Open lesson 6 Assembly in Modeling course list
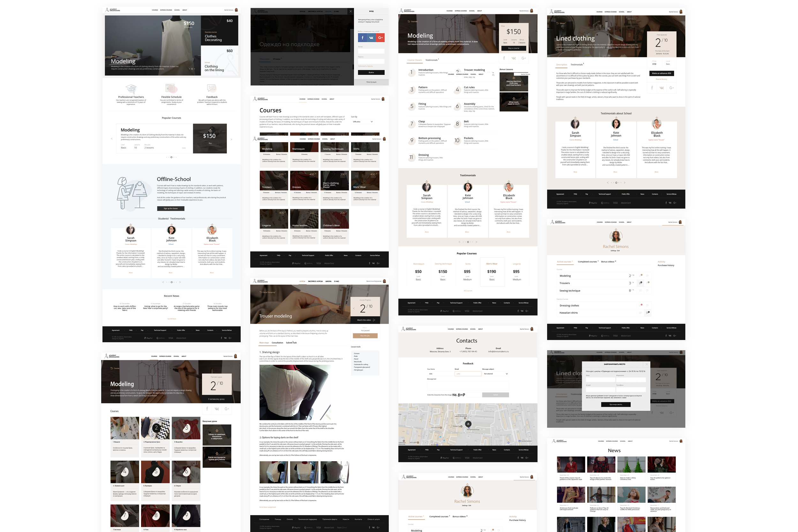 click(475, 107)
